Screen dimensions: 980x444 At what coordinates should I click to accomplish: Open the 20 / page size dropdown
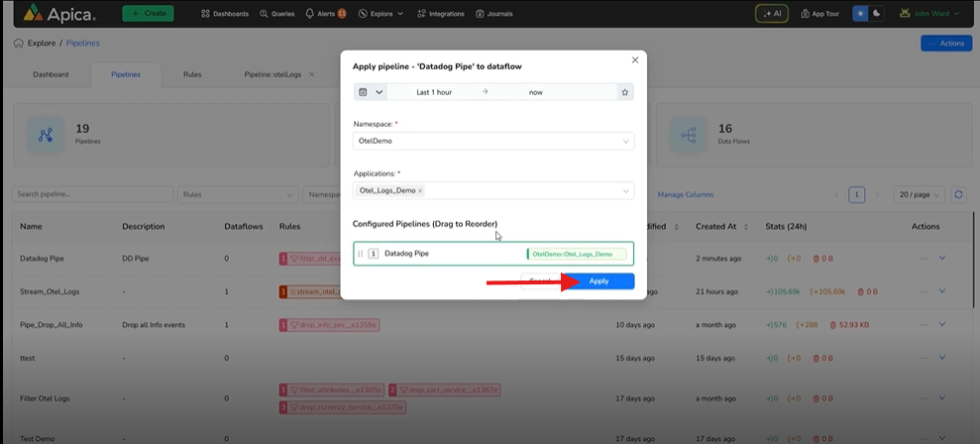click(x=919, y=194)
